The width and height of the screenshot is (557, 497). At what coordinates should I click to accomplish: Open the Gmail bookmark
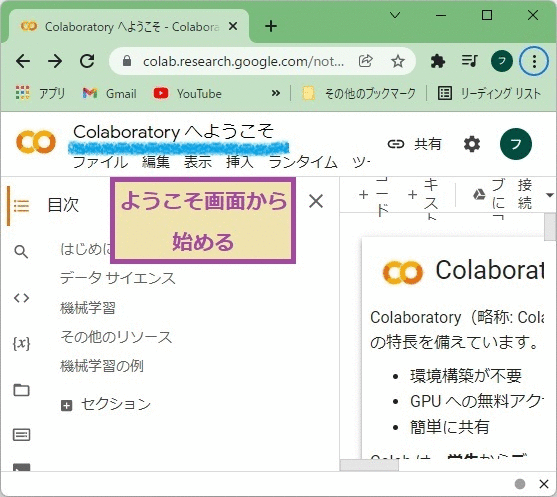[109, 93]
